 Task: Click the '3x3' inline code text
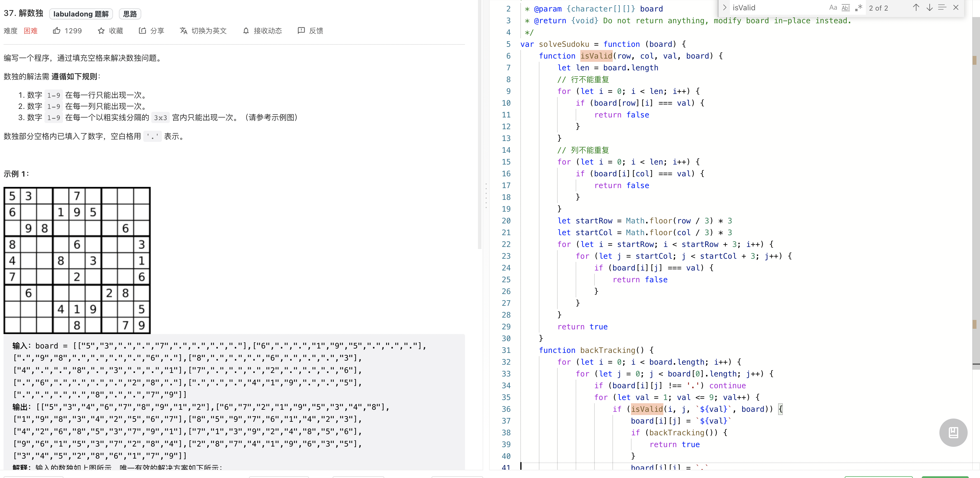click(x=160, y=118)
